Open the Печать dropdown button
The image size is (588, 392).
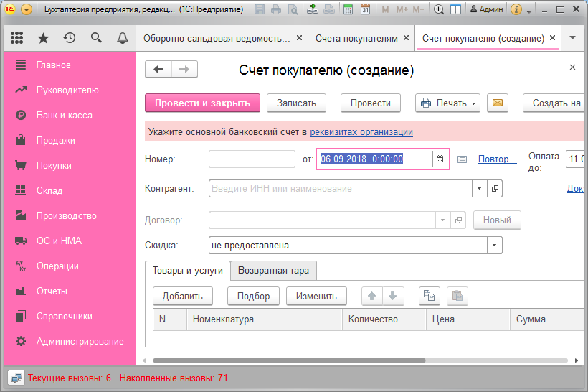(x=447, y=103)
